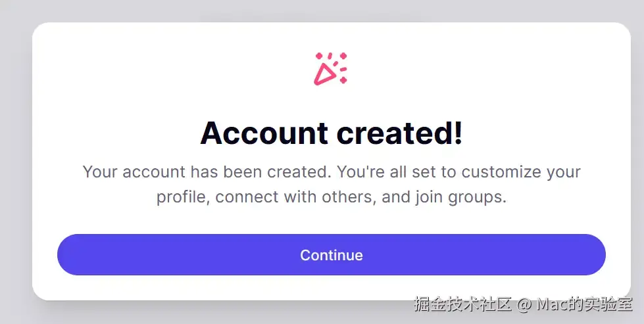Click the cone of the celebration icon
The image size is (644, 324).
pos(324,75)
